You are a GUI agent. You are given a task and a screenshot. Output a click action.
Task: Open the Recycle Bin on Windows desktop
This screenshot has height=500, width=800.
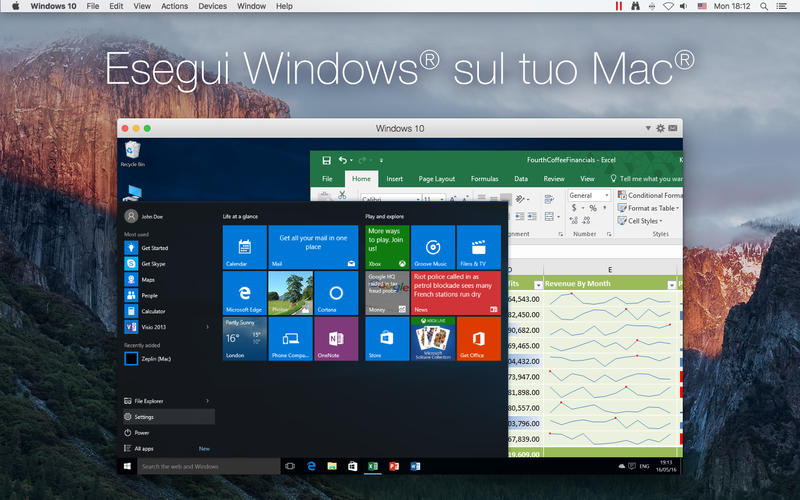(x=133, y=154)
